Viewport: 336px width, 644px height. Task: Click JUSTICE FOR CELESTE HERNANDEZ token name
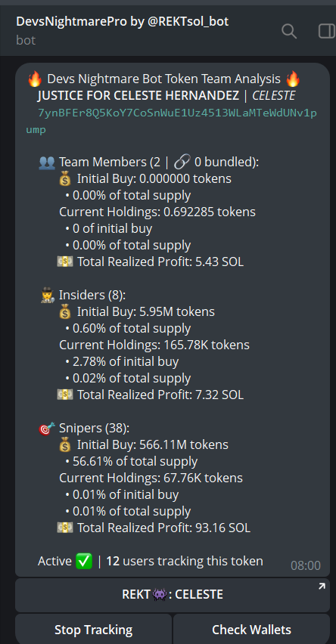(x=138, y=96)
